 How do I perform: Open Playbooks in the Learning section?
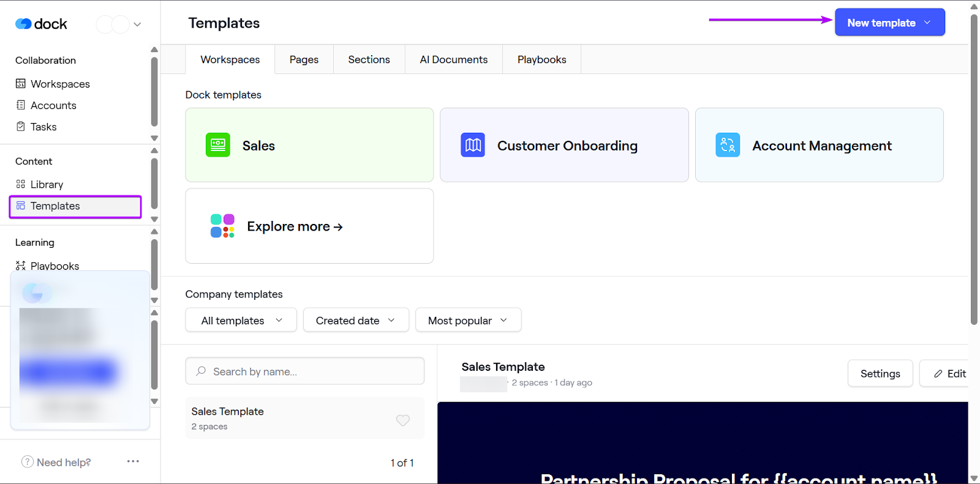(x=55, y=266)
